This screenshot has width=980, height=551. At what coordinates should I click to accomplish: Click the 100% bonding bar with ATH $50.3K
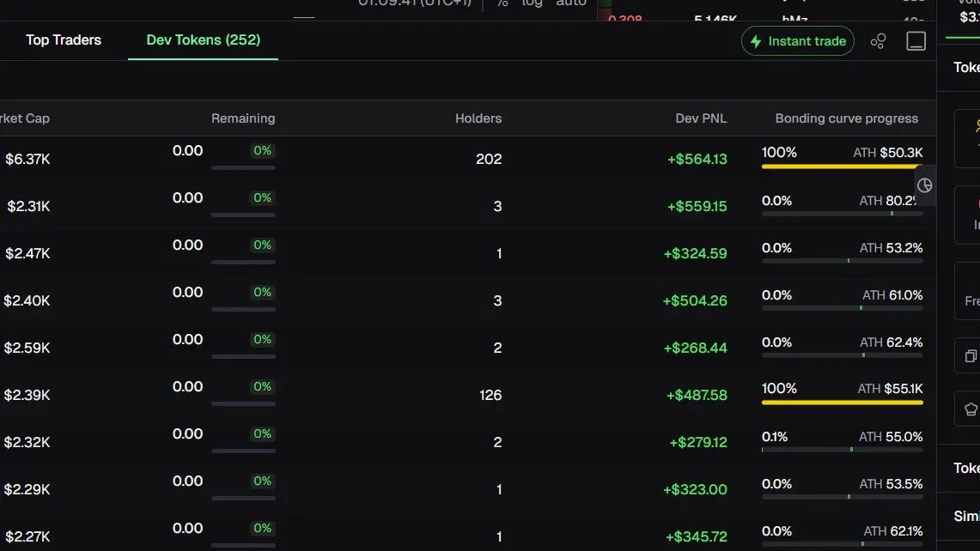[842, 167]
